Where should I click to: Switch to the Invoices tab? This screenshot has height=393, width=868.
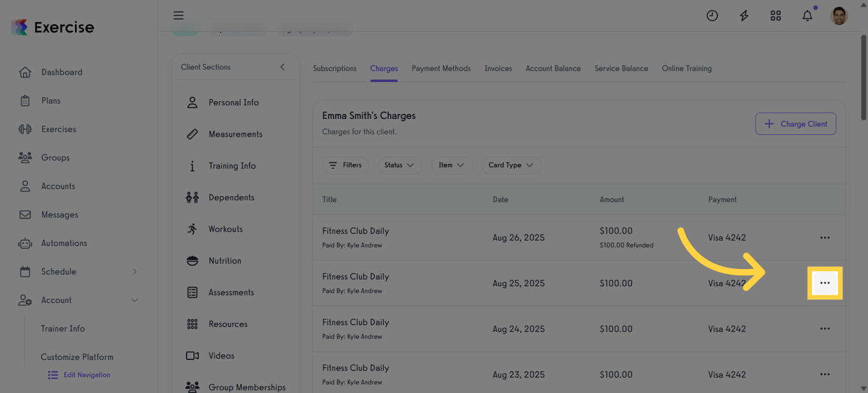click(x=498, y=69)
